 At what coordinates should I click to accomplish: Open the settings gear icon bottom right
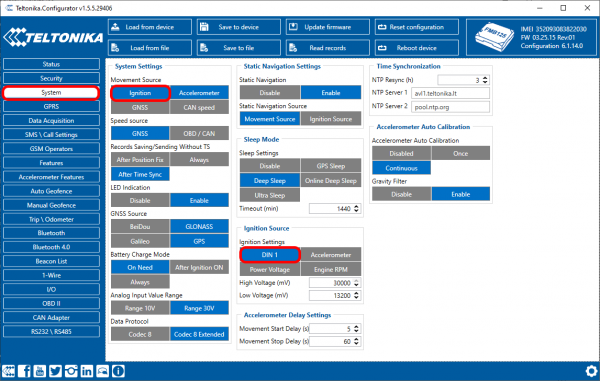coord(592,371)
